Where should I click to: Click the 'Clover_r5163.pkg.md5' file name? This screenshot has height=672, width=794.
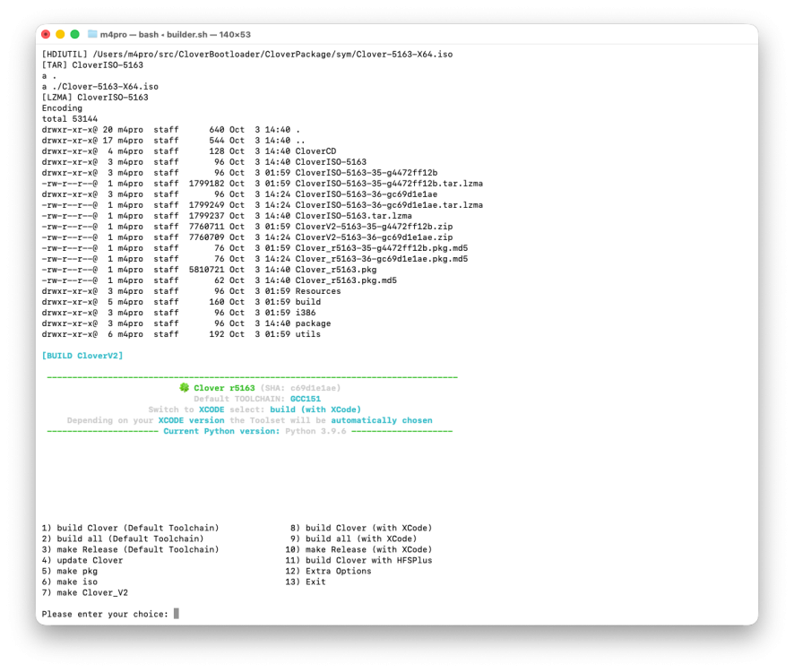(346, 280)
